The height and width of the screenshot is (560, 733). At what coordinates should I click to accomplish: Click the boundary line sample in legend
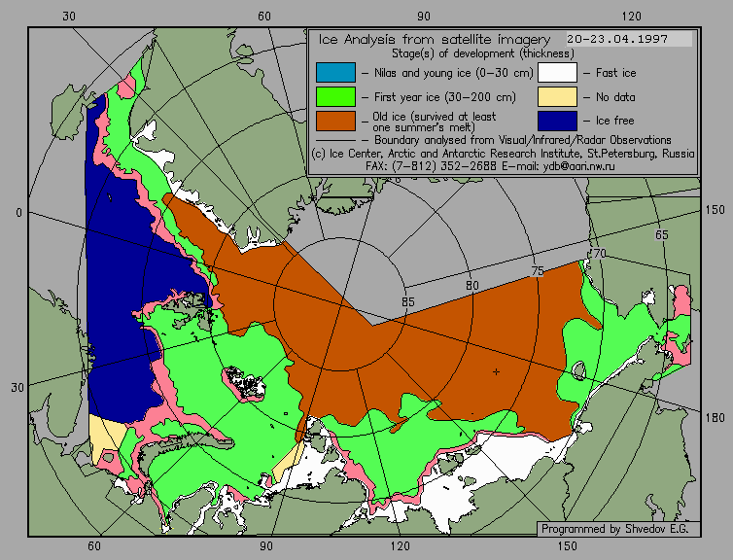(x=335, y=140)
